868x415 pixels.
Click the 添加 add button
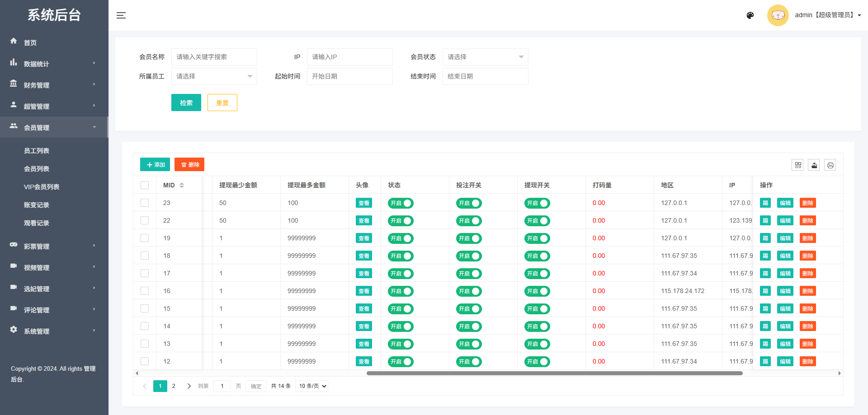pyautogui.click(x=155, y=164)
